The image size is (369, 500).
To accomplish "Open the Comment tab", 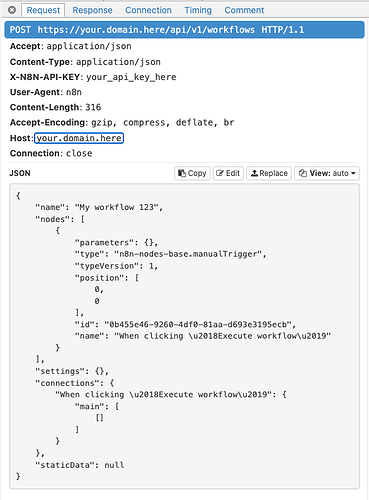I will [244, 10].
